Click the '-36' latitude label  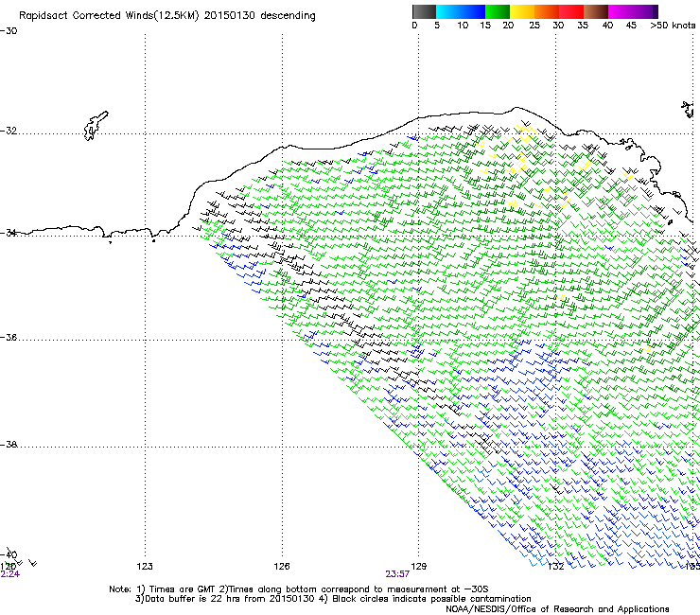click(9, 337)
